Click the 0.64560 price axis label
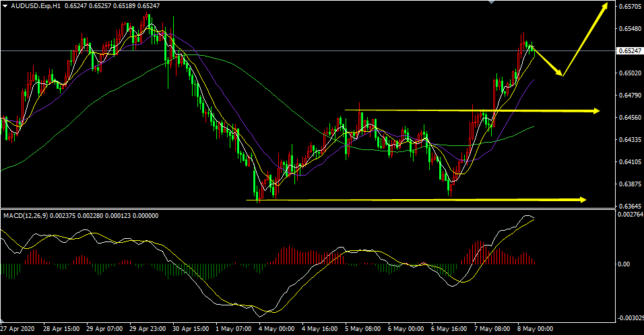 pyautogui.click(x=631, y=117)
